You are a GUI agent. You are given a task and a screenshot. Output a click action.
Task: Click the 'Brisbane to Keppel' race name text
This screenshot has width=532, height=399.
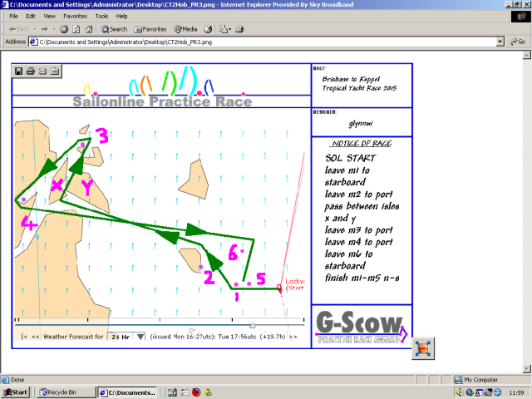pyautogui.click(x=351, y=79)
